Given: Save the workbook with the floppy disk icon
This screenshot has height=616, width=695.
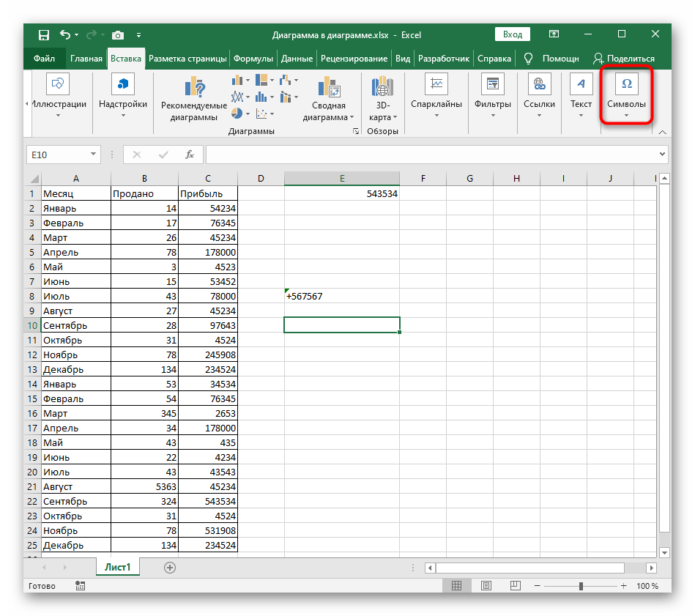Looking at the screenshot, I should pos(44,35).
